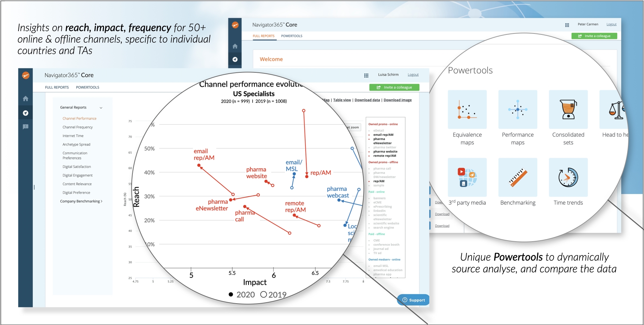This screenshot has height=325, width=644.
Task: Toggle pharma eNewsletter legend item
Action: point(382,141)
